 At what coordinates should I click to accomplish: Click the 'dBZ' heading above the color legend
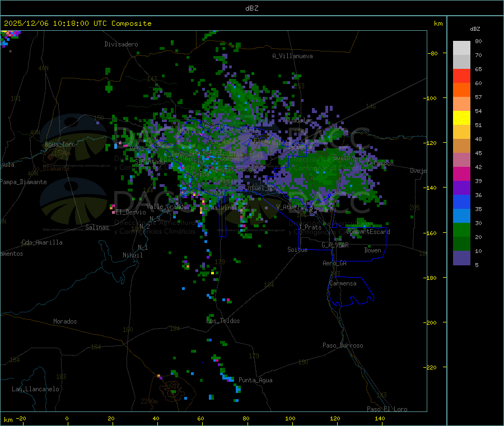click(x=475, y=29)
